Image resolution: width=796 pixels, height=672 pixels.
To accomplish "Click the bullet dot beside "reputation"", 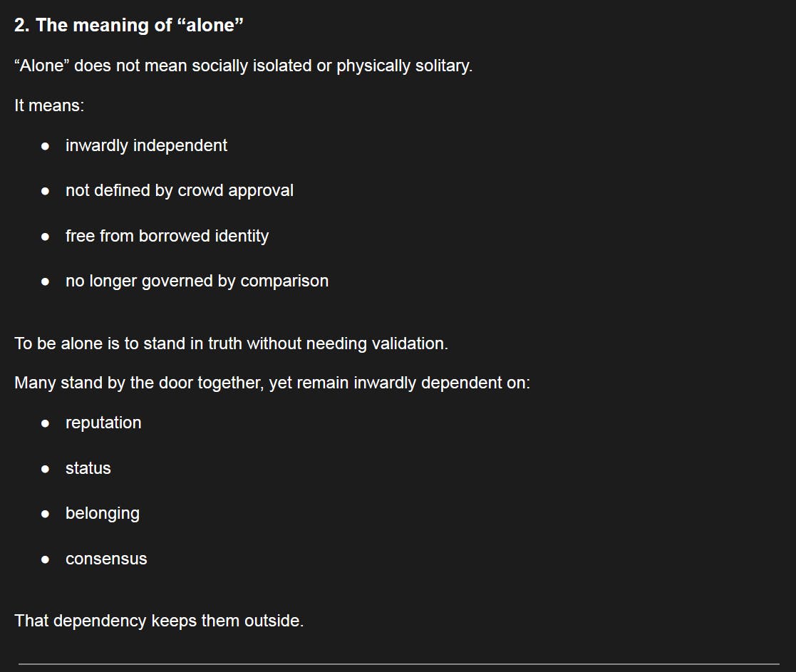I will click(x=46, y=423).
